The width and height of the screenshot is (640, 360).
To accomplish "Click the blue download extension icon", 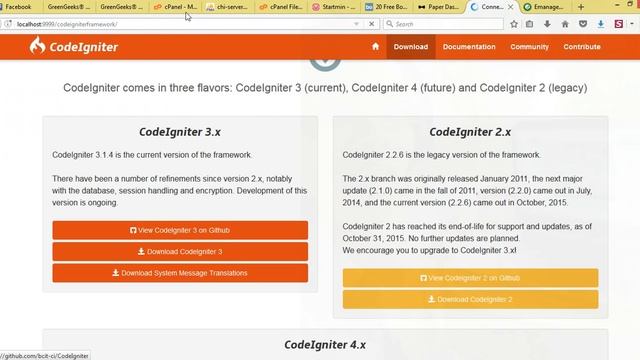I will pyautogui.click(x=601, y=24).
